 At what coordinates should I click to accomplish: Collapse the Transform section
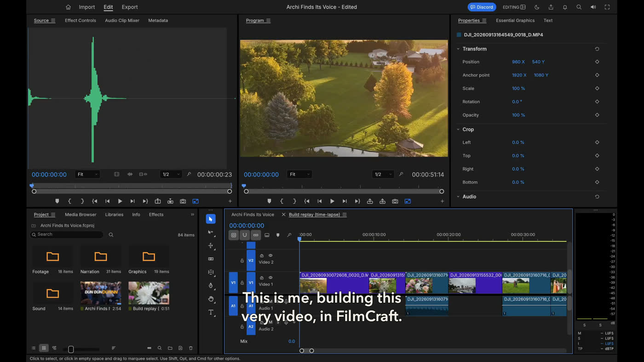click(458, 49)
